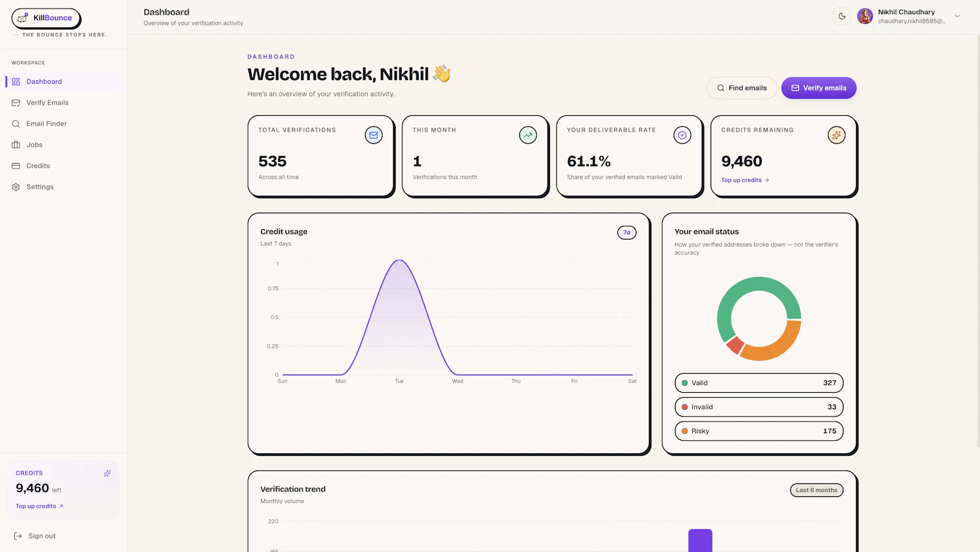The width and height of the screenshot is (980, 552).
Task: Click the green Valid legend dot
Action: (x=685, y=383)
